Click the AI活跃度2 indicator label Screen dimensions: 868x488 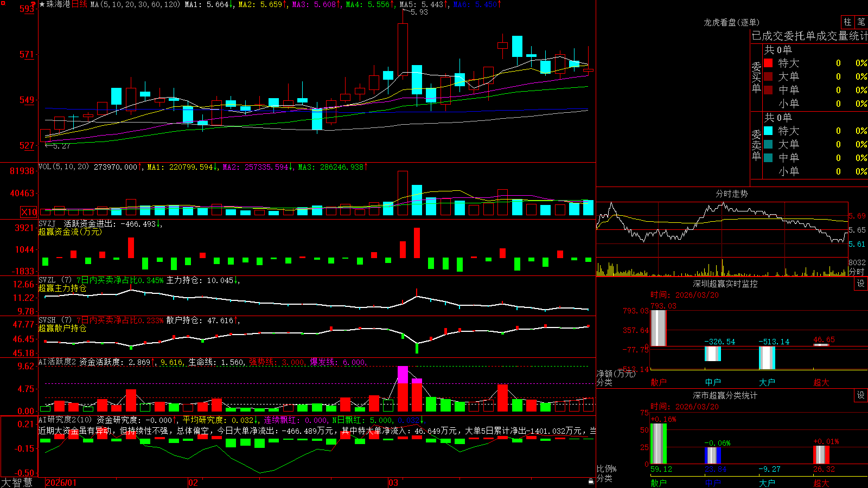58,362
